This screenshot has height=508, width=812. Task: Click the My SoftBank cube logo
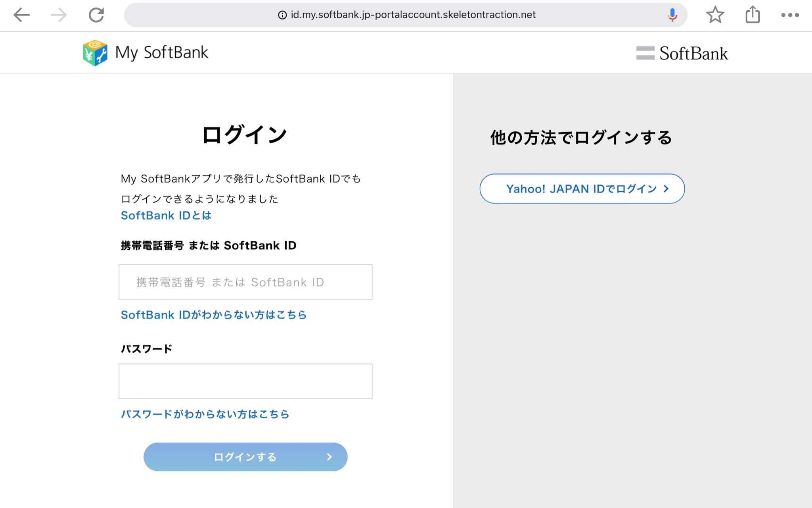[x=95, y=53]
